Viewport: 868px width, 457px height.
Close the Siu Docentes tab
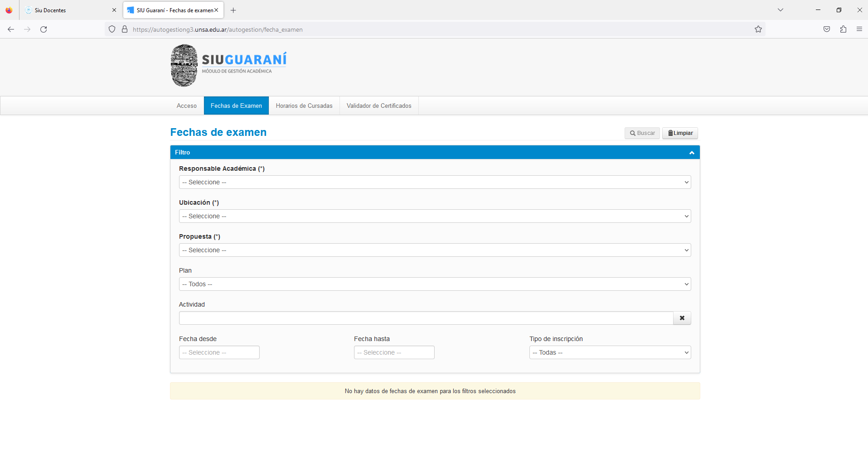[114, 10]
